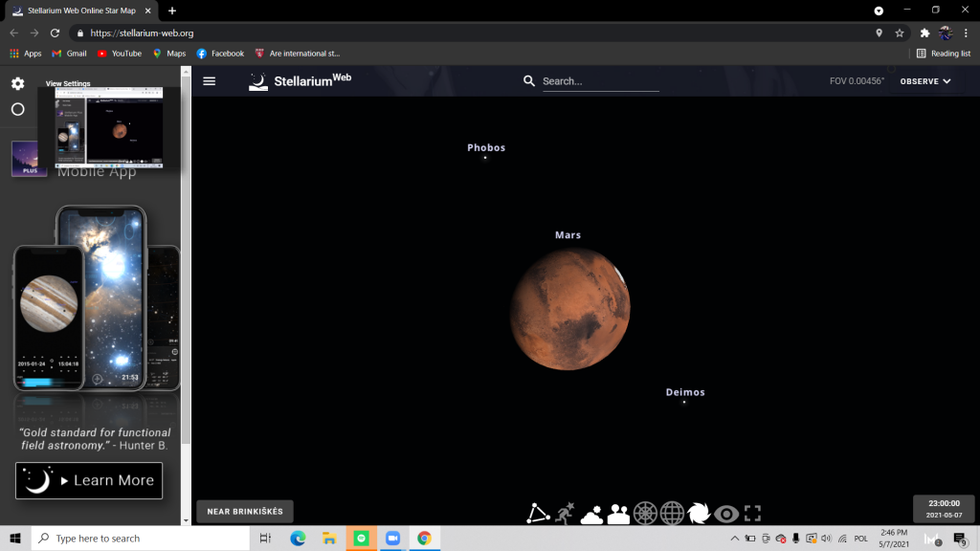Viewport: 980px width, 551px height.
Task: Toggle constellation lines icon
Action: pos(538,514)
